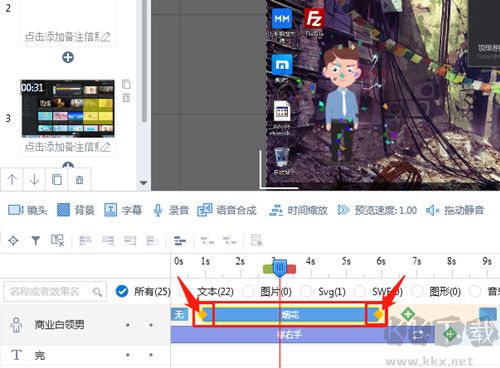Select the 所有(25) filter option
Screen dimensions: 500x368
(x=143, y=292)
